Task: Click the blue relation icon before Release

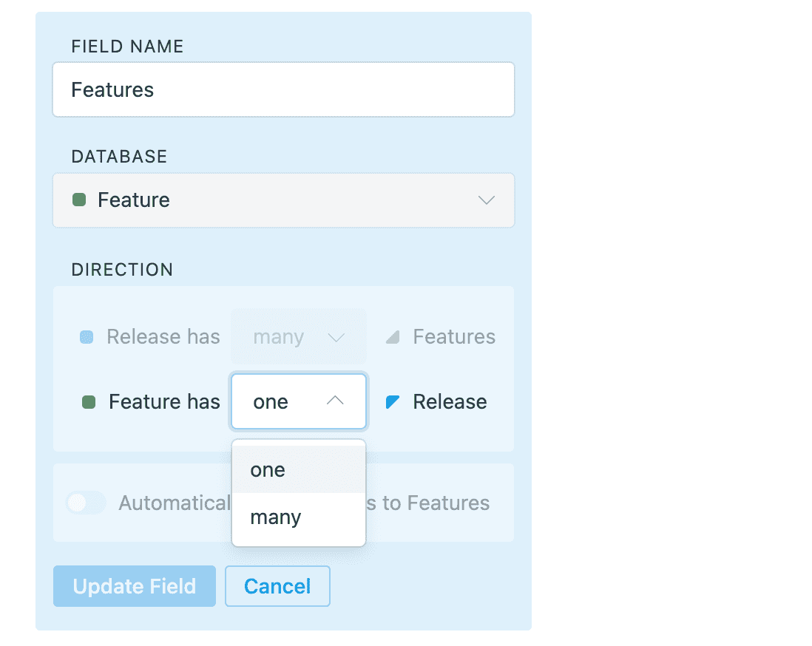Action: tap(393, 402)
